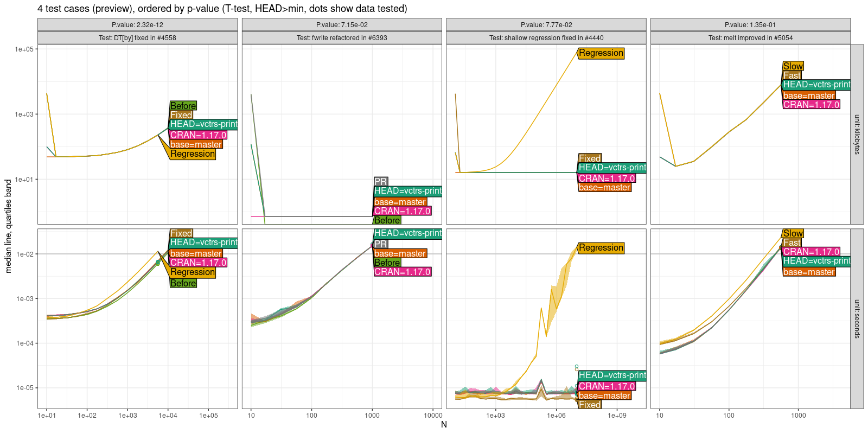Click 'Test: fwrite refactored in #6393' strip

pos(342,38)
